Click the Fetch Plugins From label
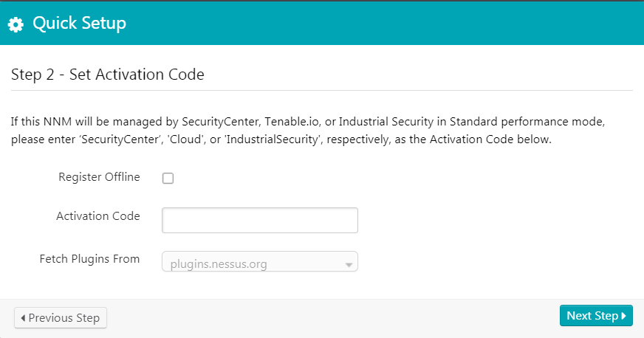 (x=89, y=259)
